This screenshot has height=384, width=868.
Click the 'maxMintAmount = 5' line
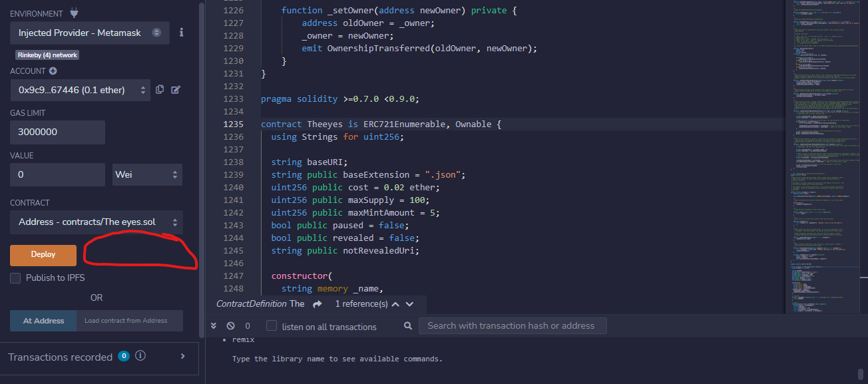[355, 213]
